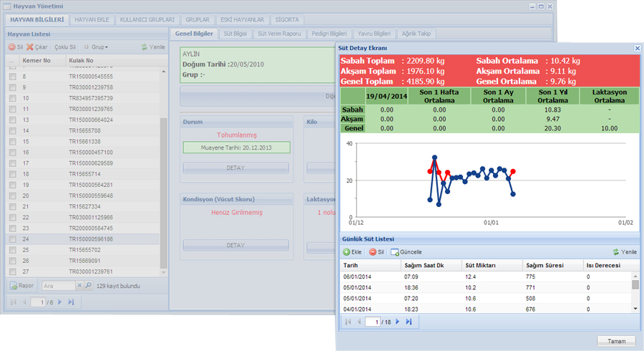Image resolution: width=644 pixels, height=351 pixels.
Task: Jump to last page of milk list
Action: 409,322
